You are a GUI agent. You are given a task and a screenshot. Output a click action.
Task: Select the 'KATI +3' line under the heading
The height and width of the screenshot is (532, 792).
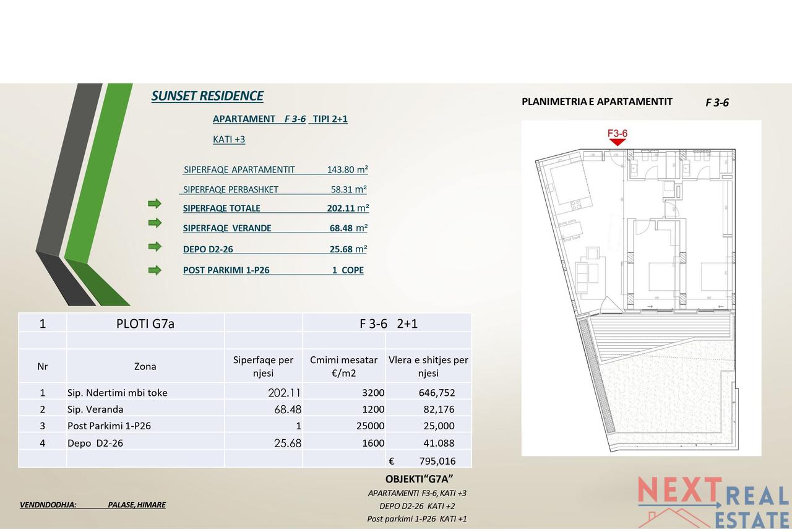[229, 139]
